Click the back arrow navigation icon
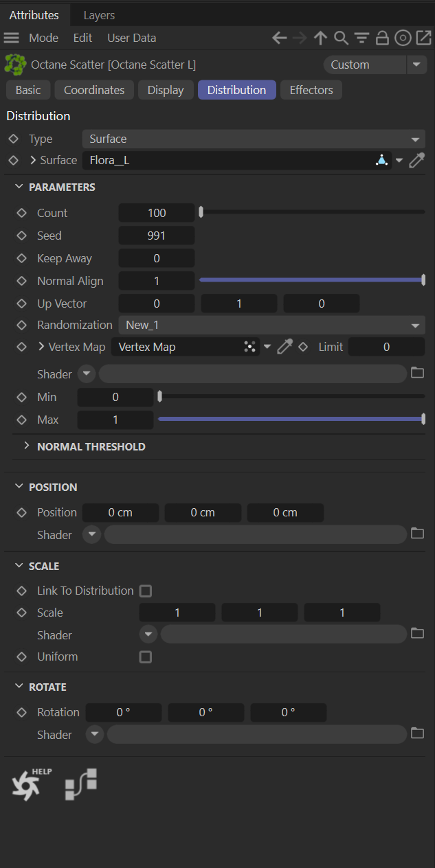The image size is (435, 868). coord(279,38)
